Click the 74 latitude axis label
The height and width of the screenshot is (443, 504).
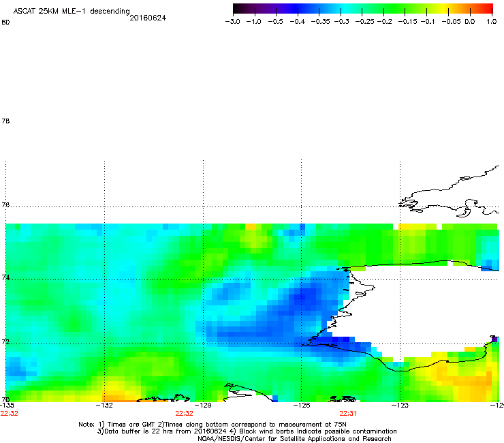[5, 277]
